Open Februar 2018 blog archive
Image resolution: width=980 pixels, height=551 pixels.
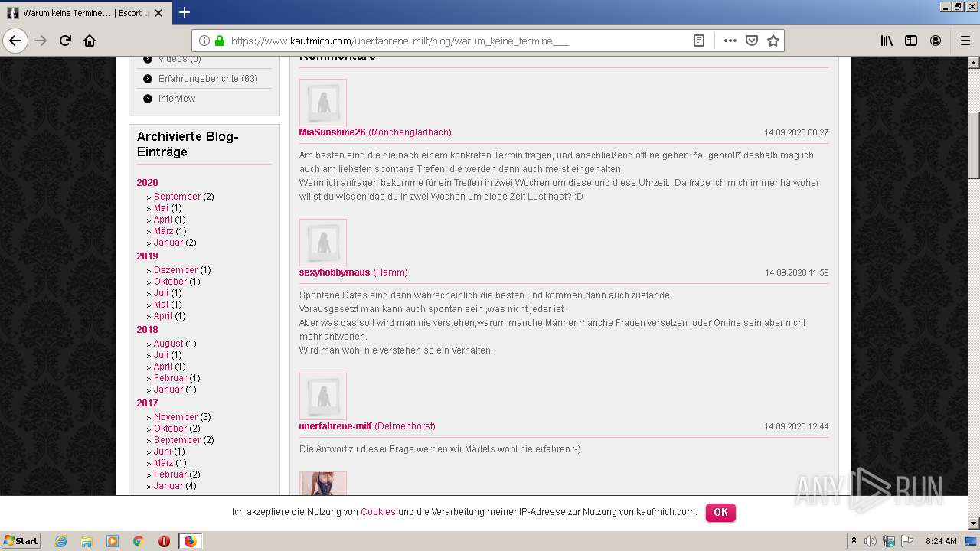point(170,378)
